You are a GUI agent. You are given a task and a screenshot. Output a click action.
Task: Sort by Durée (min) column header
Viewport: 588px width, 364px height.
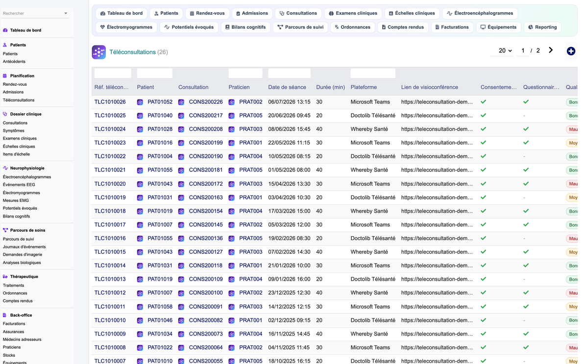331,87
